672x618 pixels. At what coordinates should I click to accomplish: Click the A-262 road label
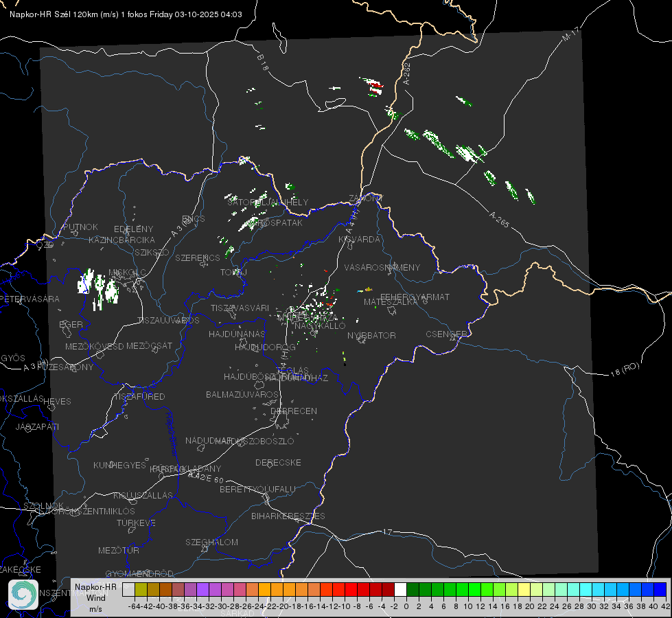point(407,73)
